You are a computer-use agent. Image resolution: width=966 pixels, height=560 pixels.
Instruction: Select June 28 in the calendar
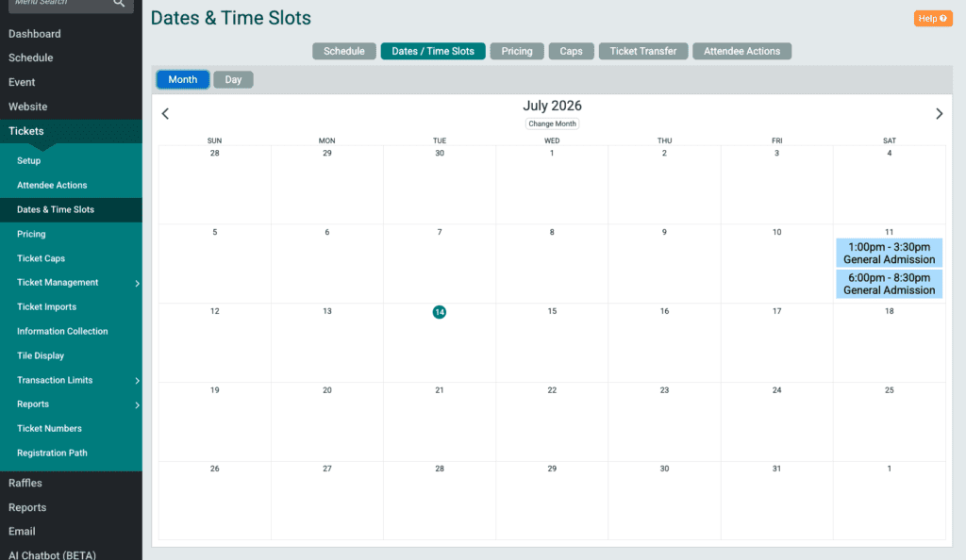tap(214, 154)
